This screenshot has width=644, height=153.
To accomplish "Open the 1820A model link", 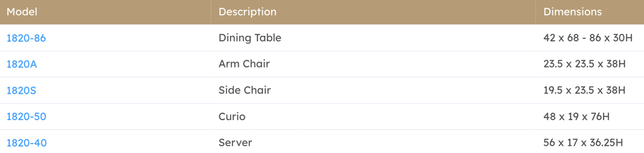I will click(22, 64).
